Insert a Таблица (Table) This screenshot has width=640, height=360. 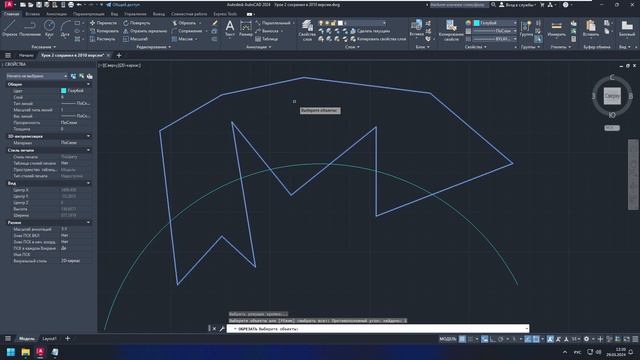267,39
